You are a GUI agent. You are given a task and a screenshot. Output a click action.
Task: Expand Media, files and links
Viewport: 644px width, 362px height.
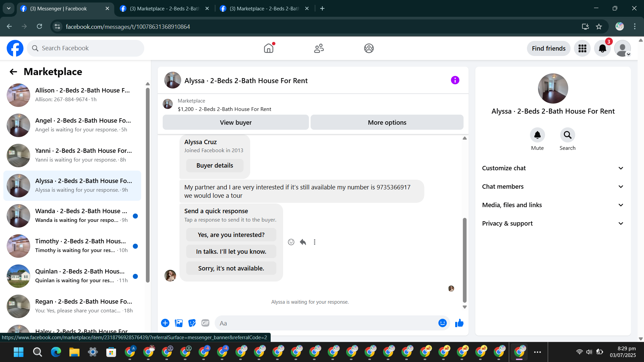[553, 205]
